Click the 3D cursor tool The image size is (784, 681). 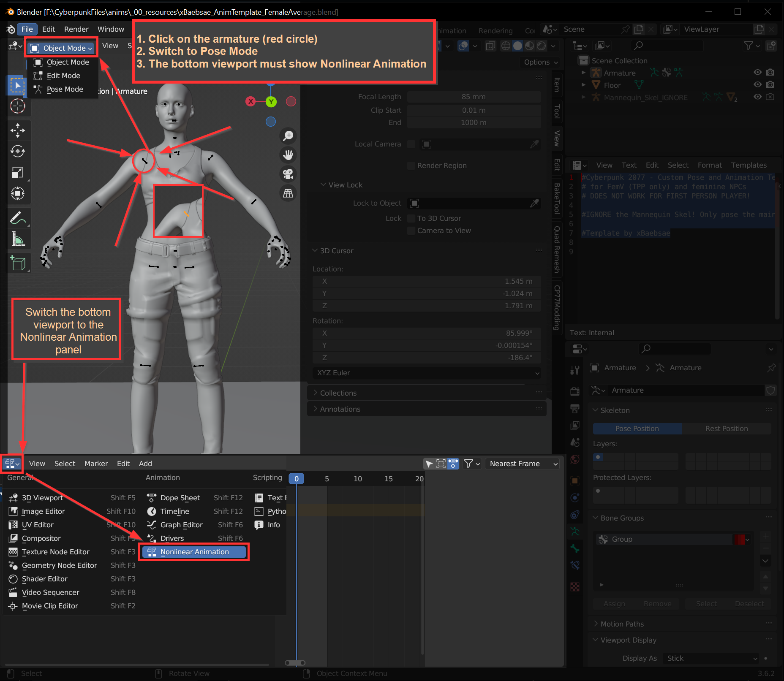pyautogui.click(x=17, y=106)
